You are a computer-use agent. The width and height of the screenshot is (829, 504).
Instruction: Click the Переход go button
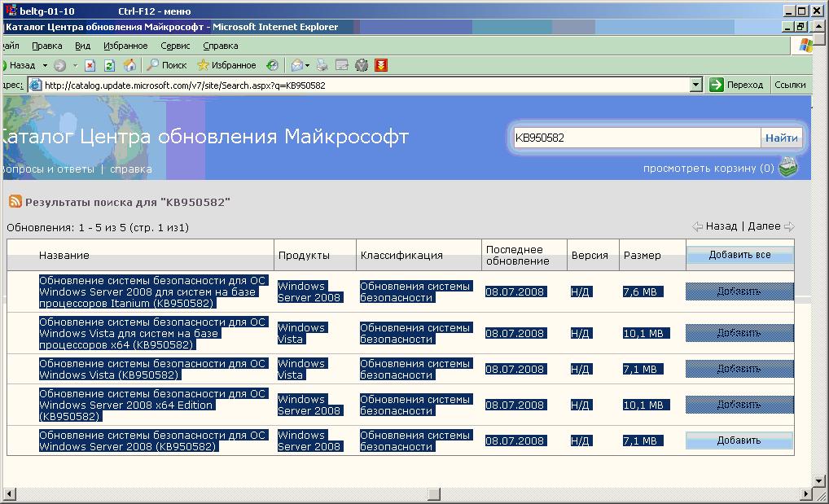pos(736,85)
